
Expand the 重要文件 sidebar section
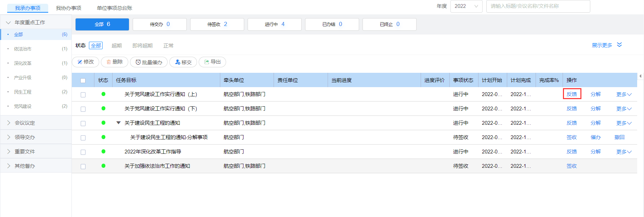[x=9, y=151]
